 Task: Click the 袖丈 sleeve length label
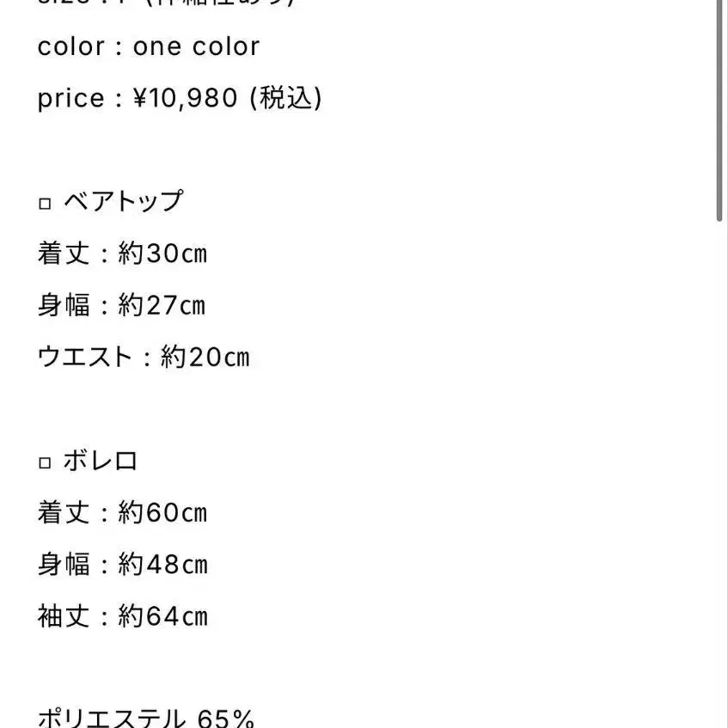point(64,616)
